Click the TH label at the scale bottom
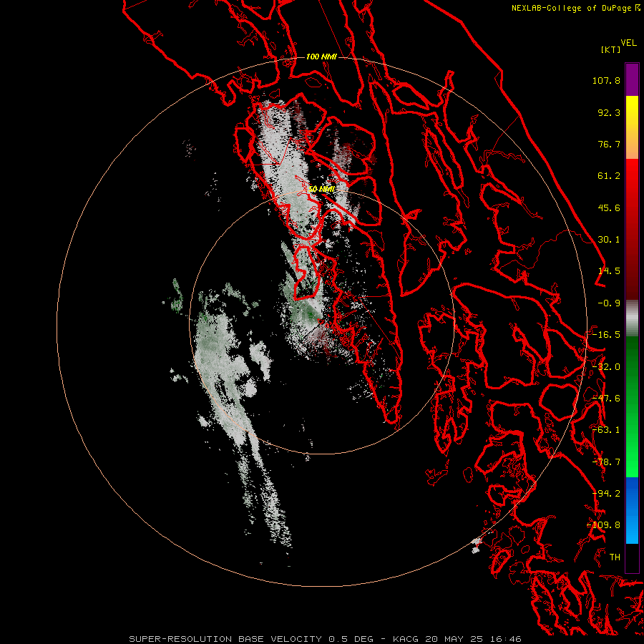This screenshot has height=644, width=644. pos(615,557)
